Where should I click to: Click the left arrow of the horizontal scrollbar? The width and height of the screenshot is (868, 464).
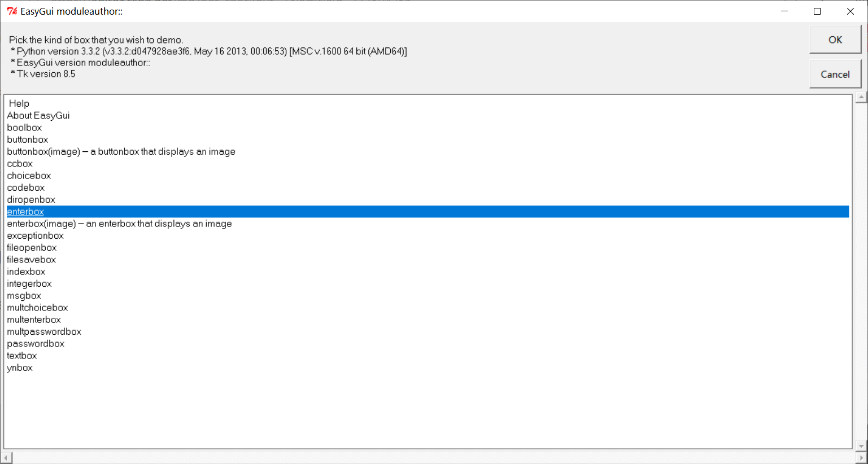[x=5, y=457]
